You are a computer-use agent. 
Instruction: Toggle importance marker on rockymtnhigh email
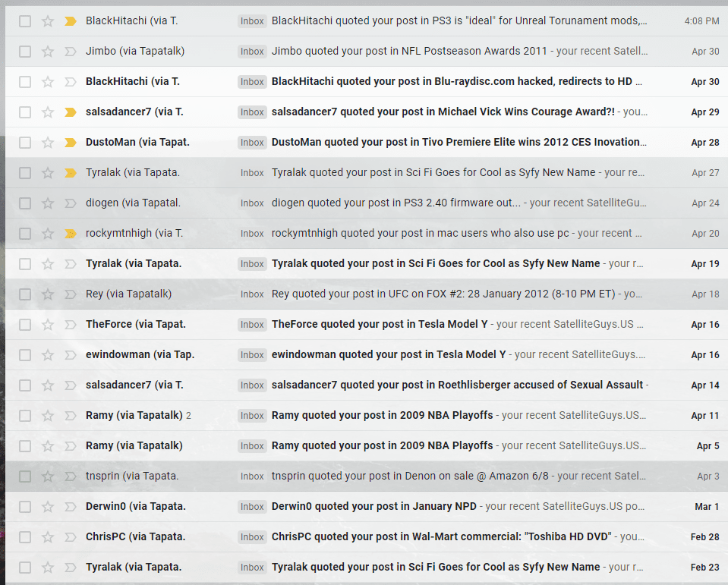coord(71,234)
